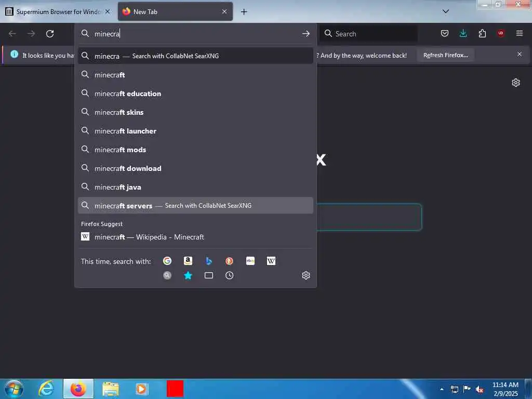This screenshot has height=399, width=532.
Task: Open the clock showing 11:14 AM
Action: [x=505, y=389]
